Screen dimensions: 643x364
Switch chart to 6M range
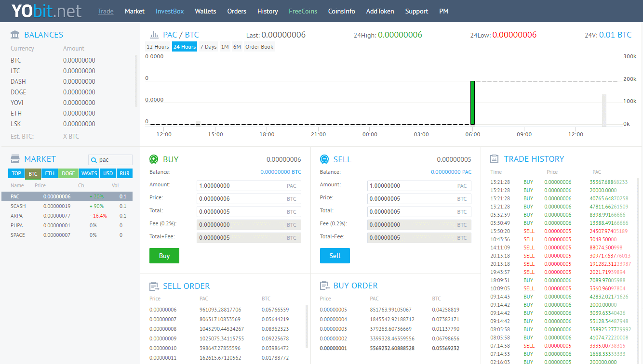237,47
